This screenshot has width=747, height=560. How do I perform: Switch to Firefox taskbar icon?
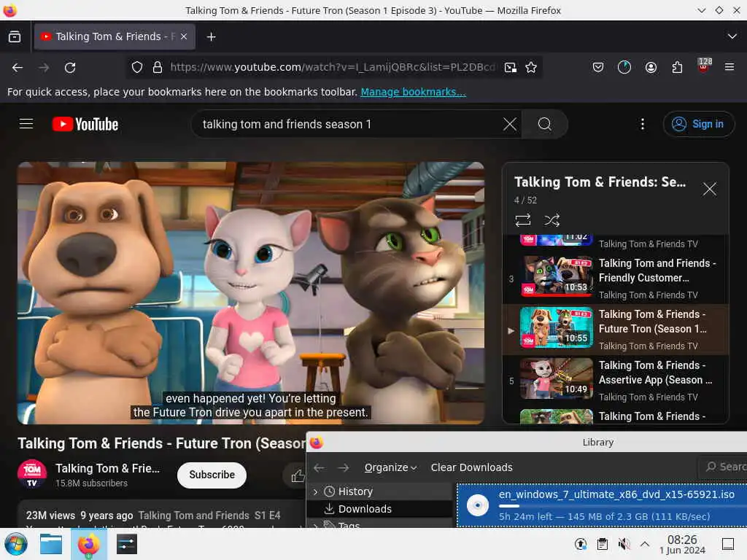click(x=88, y=544)
